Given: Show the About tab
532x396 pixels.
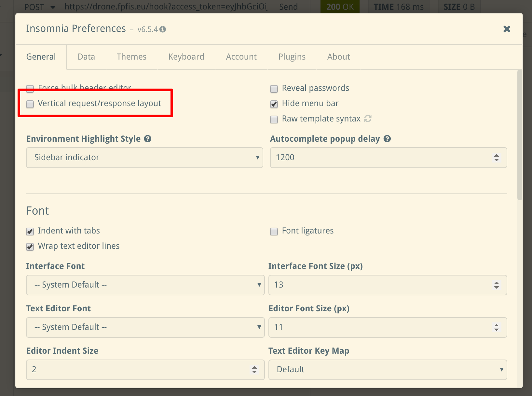Looking at the screenshot, I should 339,57.
